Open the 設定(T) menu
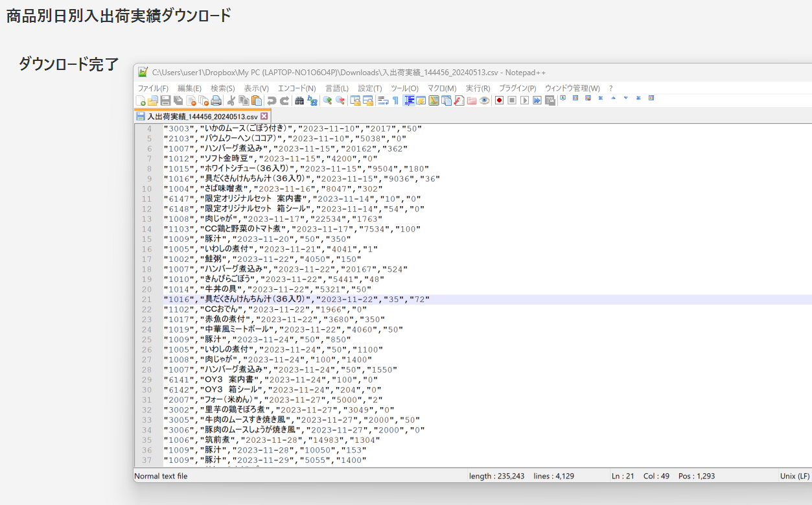 (x=370, y=88)
